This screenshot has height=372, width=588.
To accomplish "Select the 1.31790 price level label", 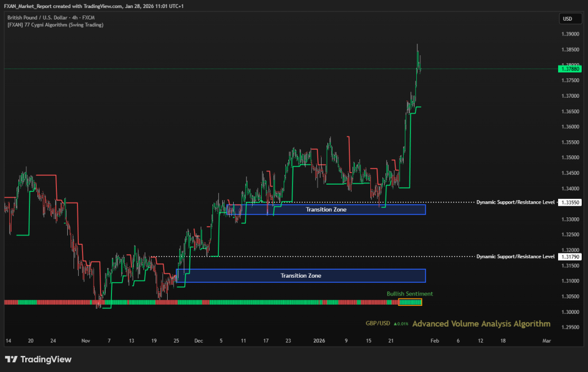I will pos(570,256).
